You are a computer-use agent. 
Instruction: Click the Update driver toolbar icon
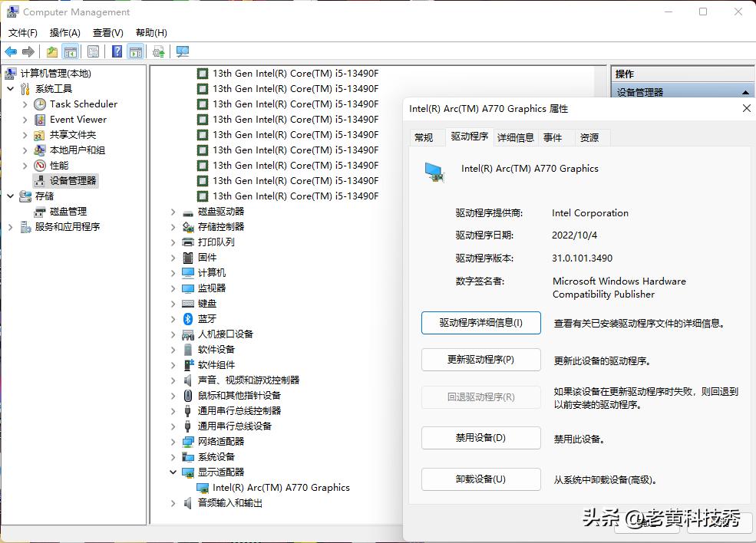pos(159,52)
